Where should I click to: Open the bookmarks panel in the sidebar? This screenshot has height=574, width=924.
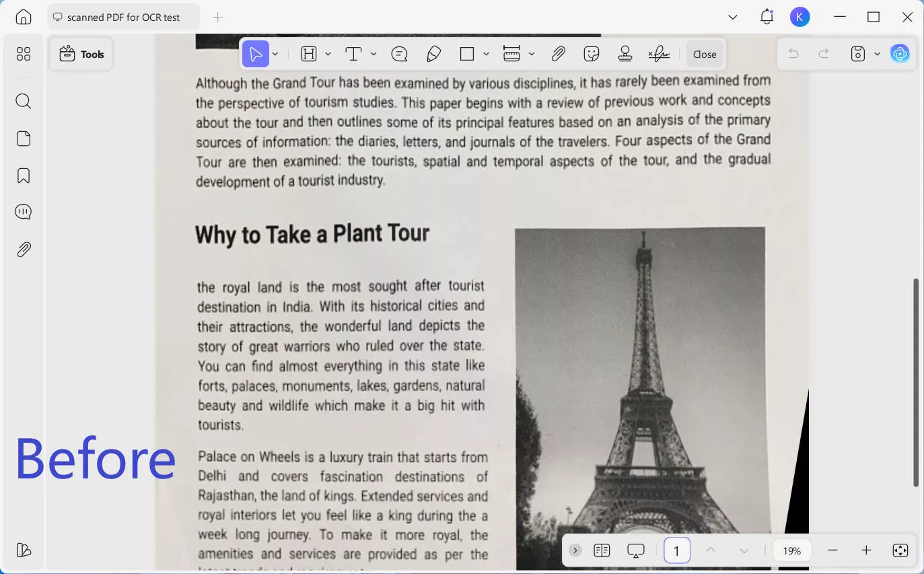coord(24,176)
